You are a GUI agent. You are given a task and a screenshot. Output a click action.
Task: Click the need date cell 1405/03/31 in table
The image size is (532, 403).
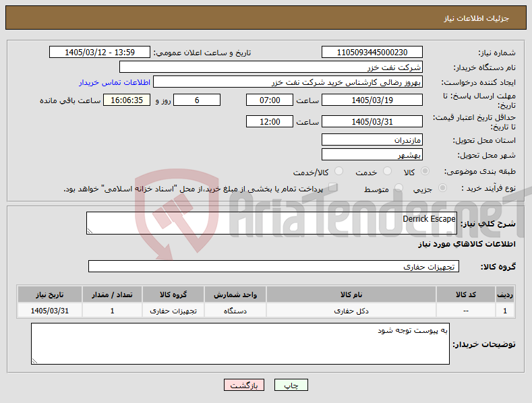pyautogui.click(x=49, y=311)
